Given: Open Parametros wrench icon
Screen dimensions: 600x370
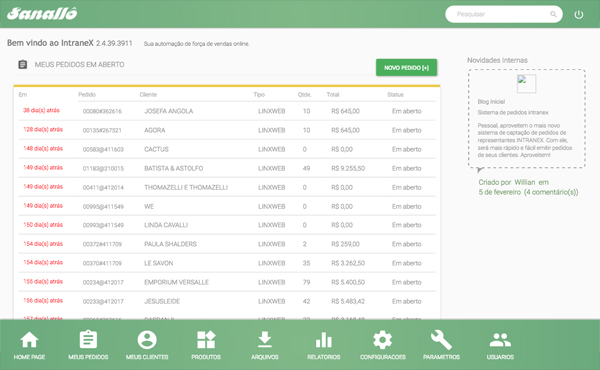Looking at the screenshot, I should (x=441, y=339).
